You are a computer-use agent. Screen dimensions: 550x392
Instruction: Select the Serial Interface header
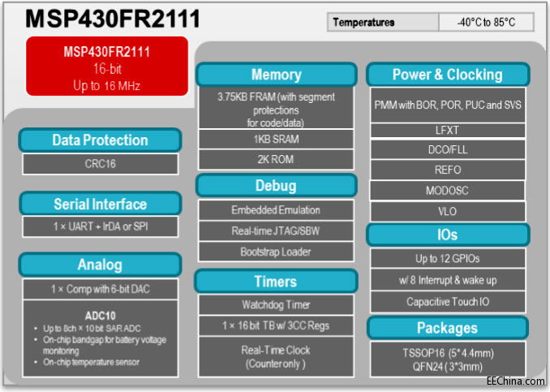point(101,204)
